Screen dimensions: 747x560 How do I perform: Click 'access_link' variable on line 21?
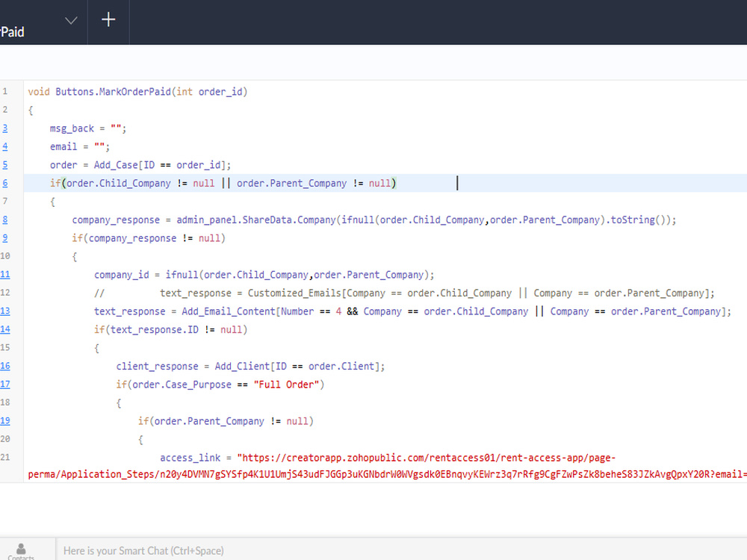[x=190, y=458]
